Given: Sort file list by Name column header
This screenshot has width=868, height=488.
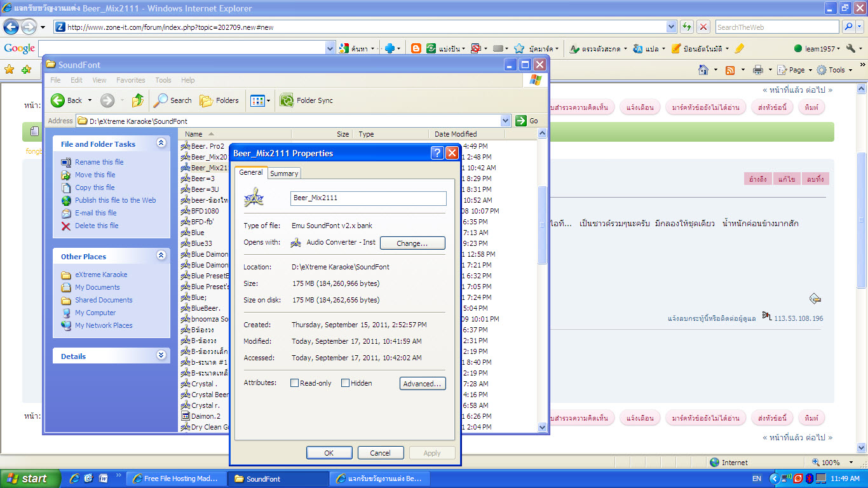Looking at the screenshot, I should [234, 134].
